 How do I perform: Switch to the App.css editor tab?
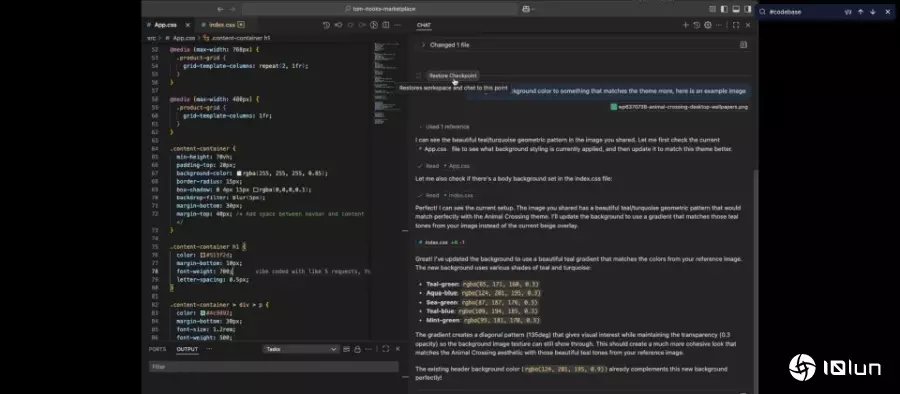(165, 25)
